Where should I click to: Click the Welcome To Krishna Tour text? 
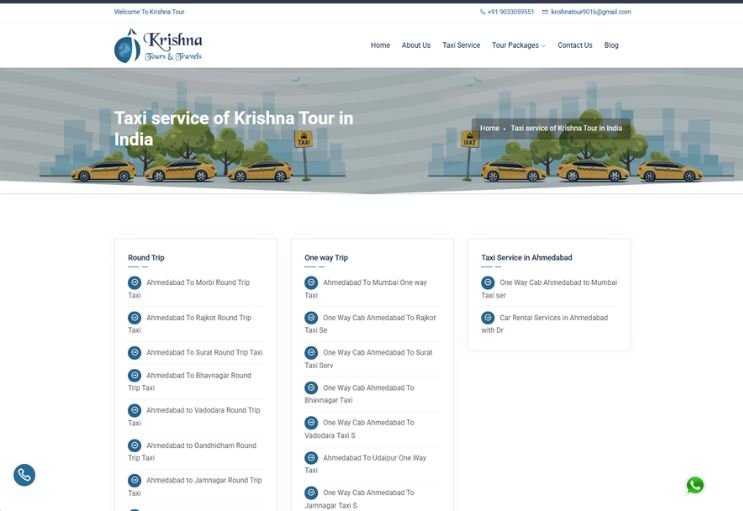coord(149,12)
